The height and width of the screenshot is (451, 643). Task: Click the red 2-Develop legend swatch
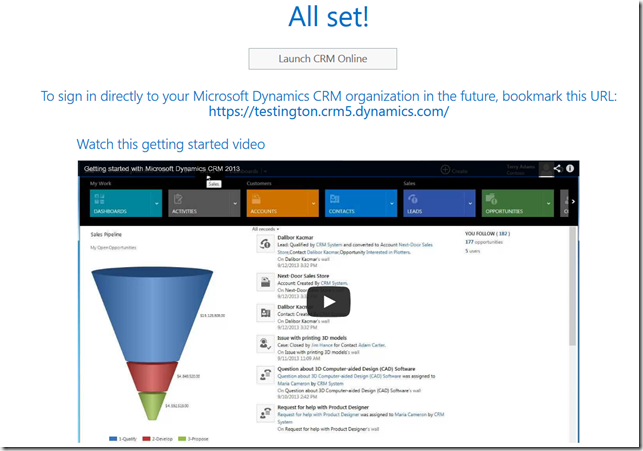click(x=146, y=439)
